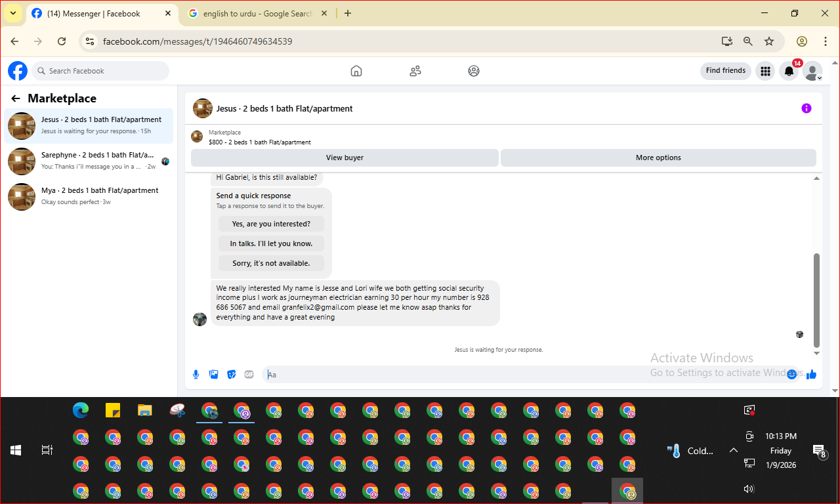The width and height of the screenshot is (840, 504).
Task: Open the Cold weather widget
Action: click(690, 451)
